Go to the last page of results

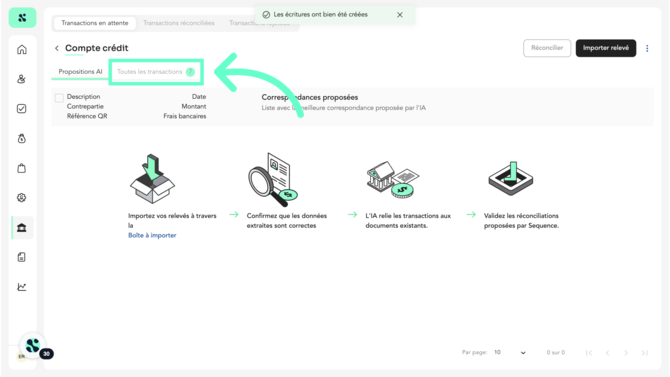pyautogui.click(x=644, y=353)
